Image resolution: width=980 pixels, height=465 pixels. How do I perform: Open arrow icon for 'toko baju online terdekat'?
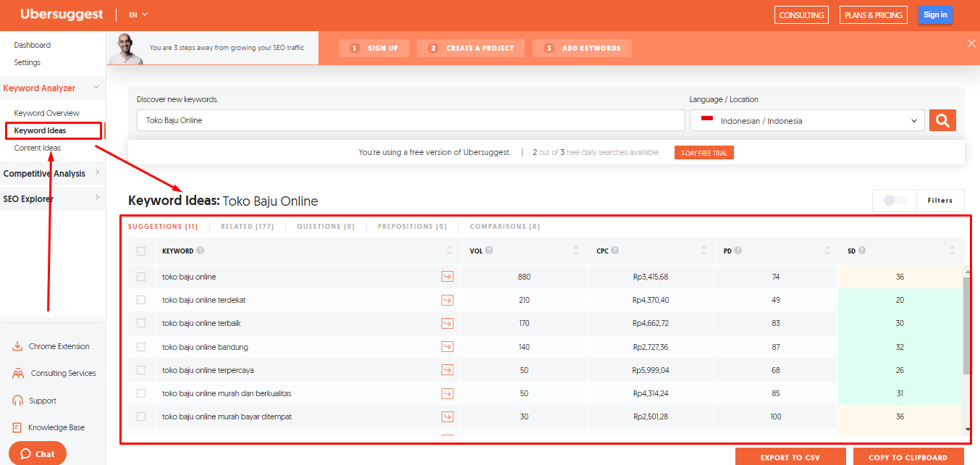click(x=447, y=300)
